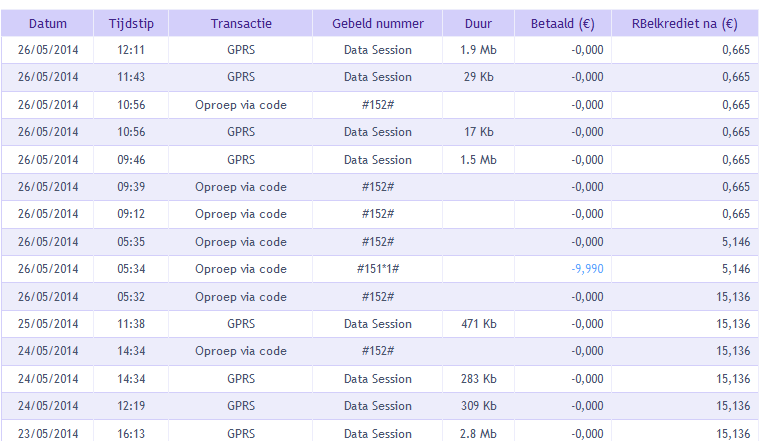This screenshot has width=778, height=441.
Task: Click the 283 Kb duration cell
Action: [478, 379]
